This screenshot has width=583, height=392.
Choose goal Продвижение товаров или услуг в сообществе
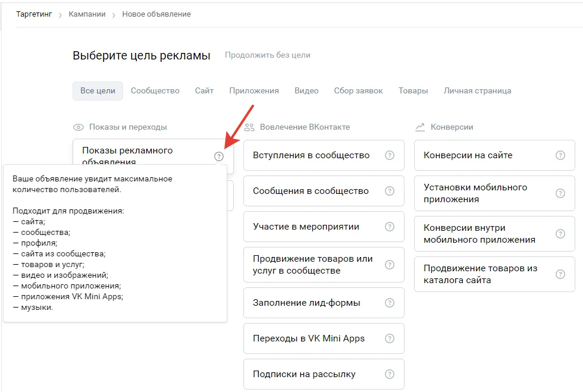[324, 265]
